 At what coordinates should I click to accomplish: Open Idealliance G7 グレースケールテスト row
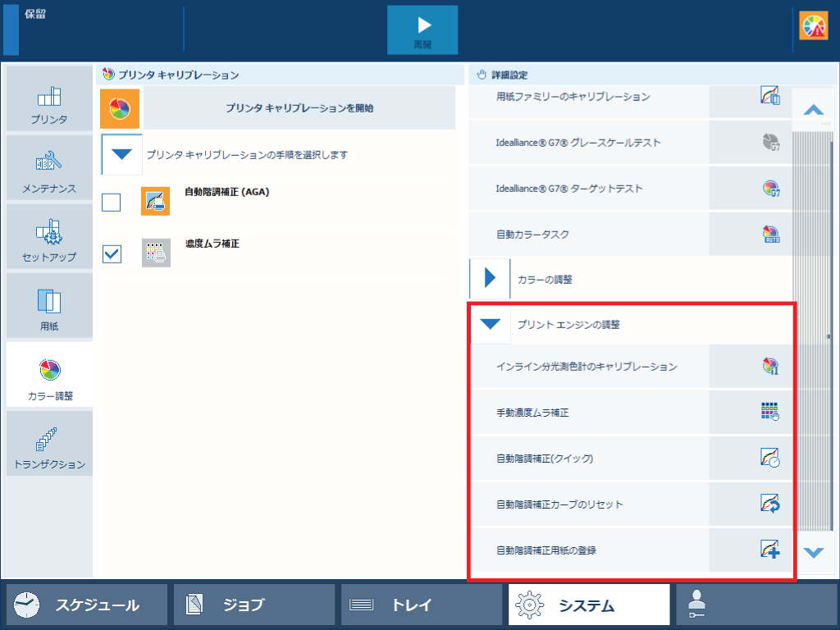point(631,143)
